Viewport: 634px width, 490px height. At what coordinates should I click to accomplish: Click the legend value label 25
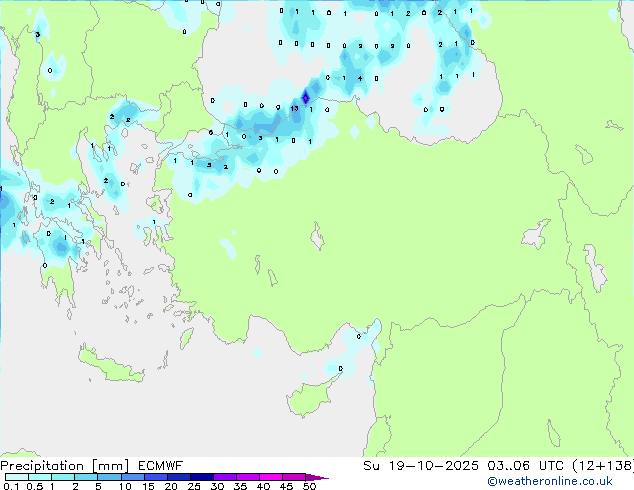pos(194,486)
